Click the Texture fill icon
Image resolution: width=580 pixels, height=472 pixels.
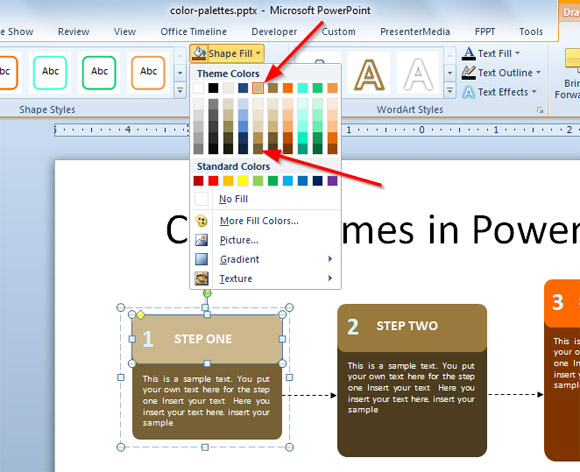201,279
